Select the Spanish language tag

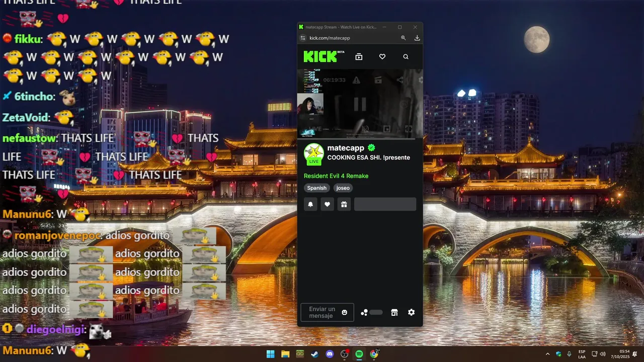pos(317,188)
